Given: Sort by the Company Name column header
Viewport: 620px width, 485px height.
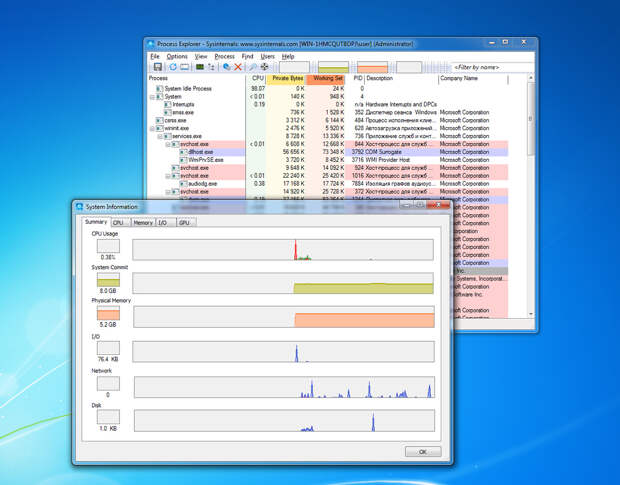Looking at the screenshot, I should click(x=473, y=78).
